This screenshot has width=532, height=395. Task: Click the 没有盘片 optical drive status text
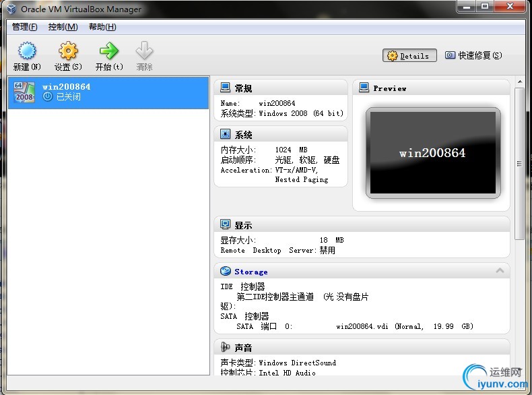[352, 297]
